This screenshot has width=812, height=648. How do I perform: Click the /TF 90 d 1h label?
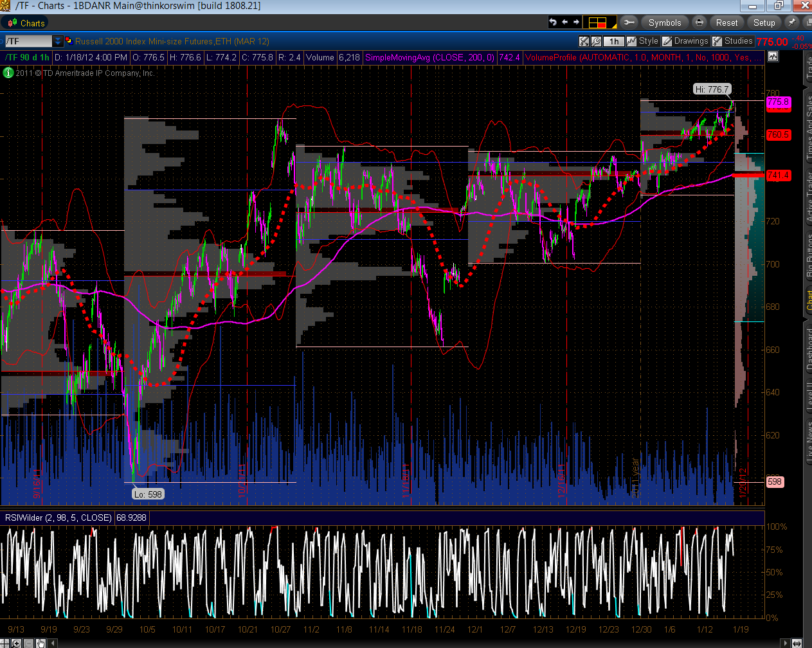pyautogui.click(x=27, y=57)
